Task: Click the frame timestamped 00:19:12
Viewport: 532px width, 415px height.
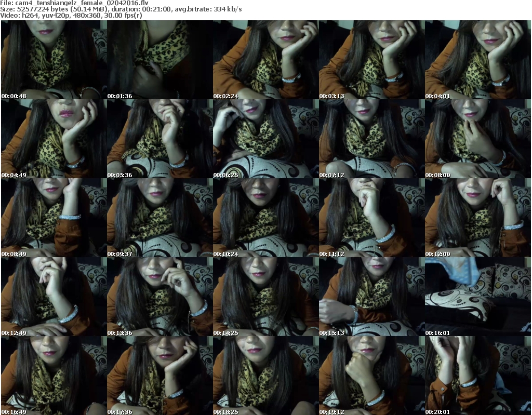Action: (x=372, y=376)
